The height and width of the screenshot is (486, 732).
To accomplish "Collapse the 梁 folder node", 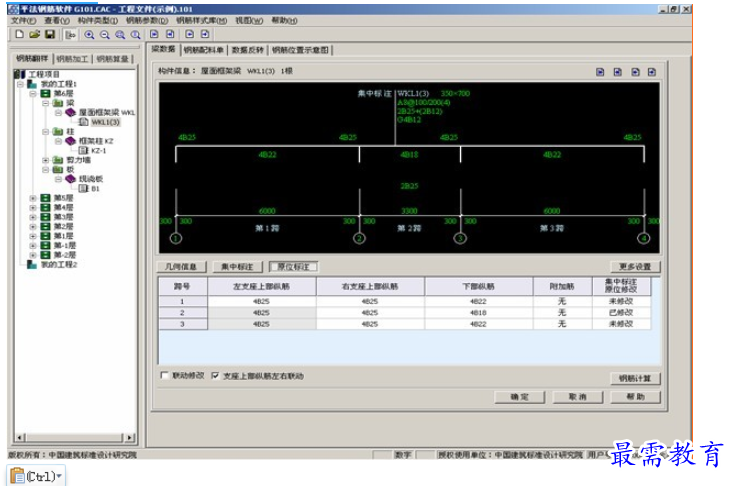I will [46, 103].
